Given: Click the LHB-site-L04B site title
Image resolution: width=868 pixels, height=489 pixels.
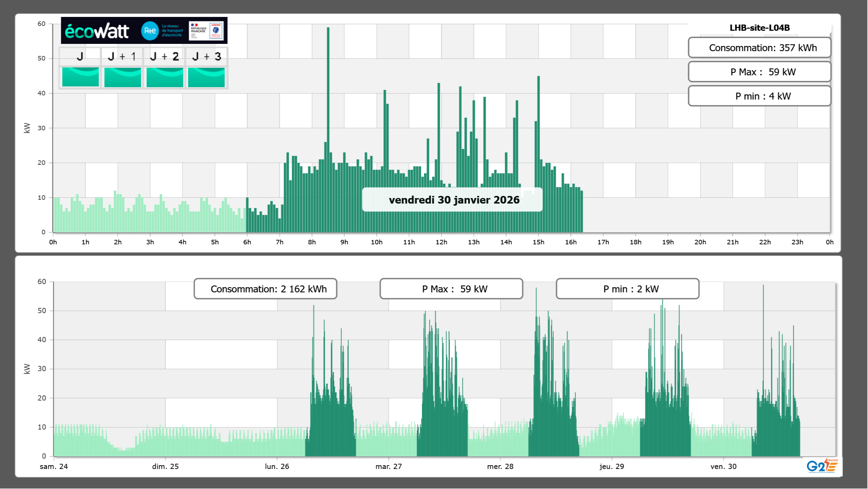Looking at the screenshot, I should (x=759, y=28).
